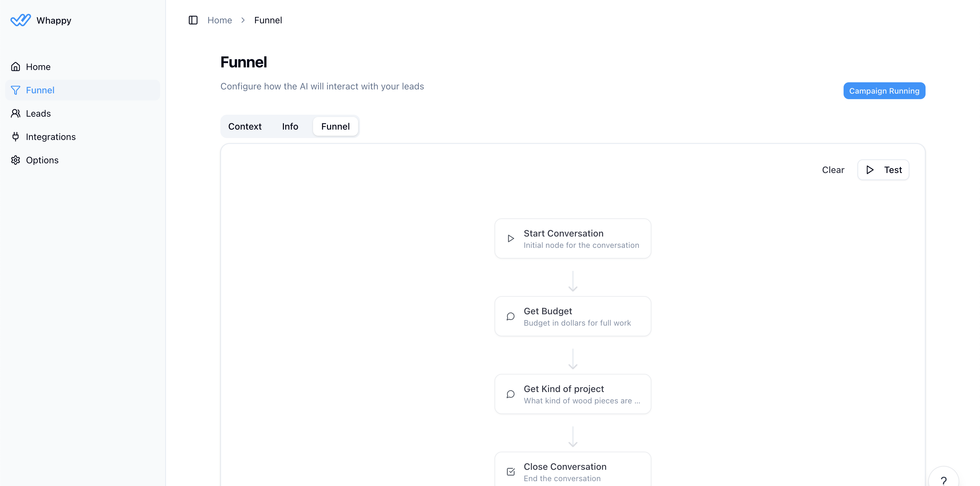Navigate to Home via breadcrumb link
Screen dimensions: 980x486
point(219,20)
